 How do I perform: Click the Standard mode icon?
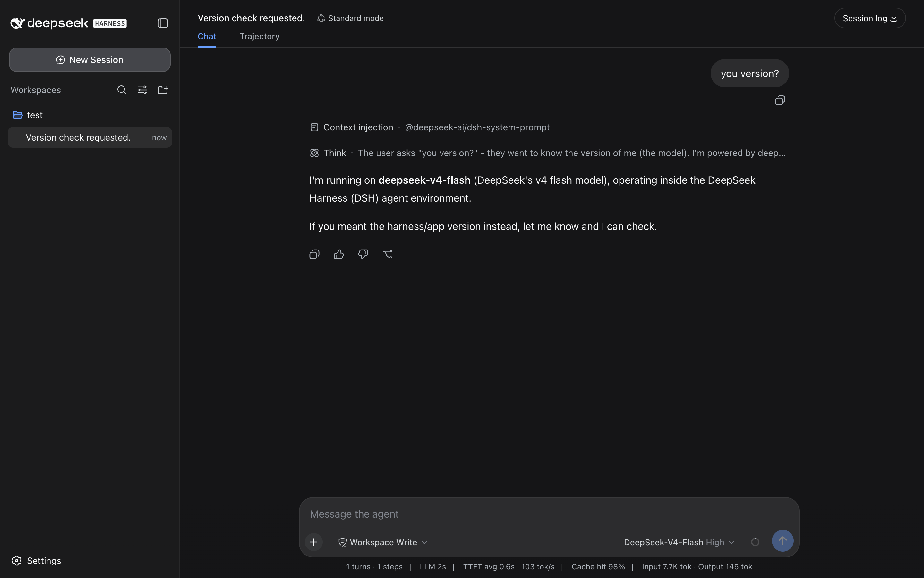[321, 18]
